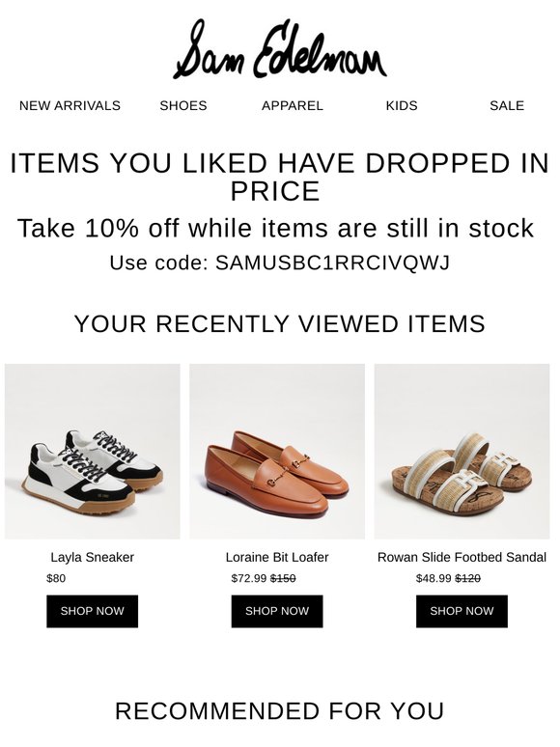Shop now for the Layla Sneaker
This screenshot has height=747, width=560.
(x=93, y=611)
